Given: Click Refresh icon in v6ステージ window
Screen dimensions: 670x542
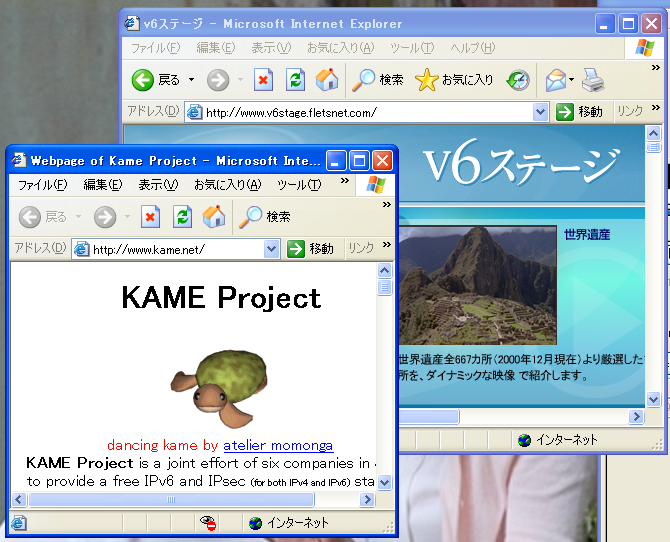Looking at the screenshot, I should click(295, 80).
